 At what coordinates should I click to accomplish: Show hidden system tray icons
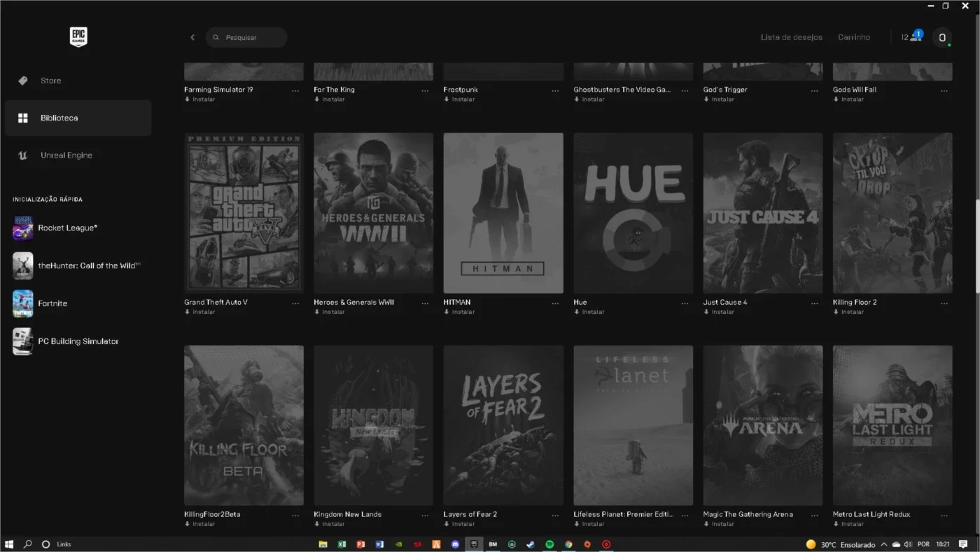(x=884, y=544)
